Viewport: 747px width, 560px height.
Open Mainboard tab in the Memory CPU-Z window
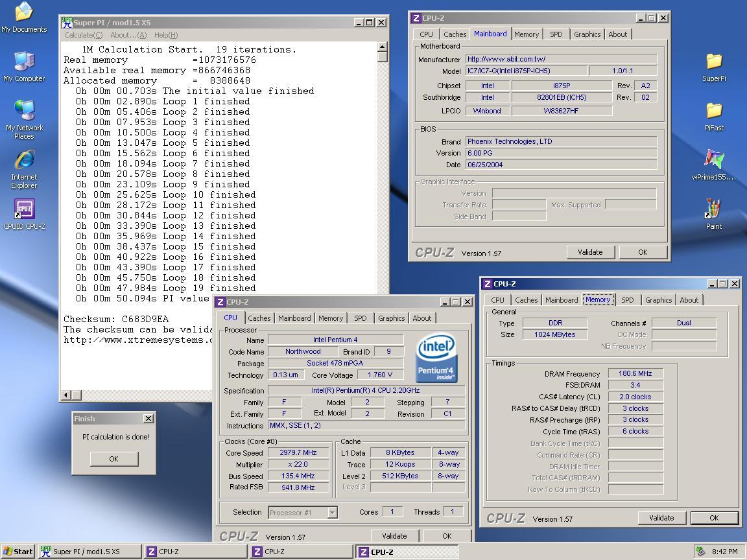562,300
